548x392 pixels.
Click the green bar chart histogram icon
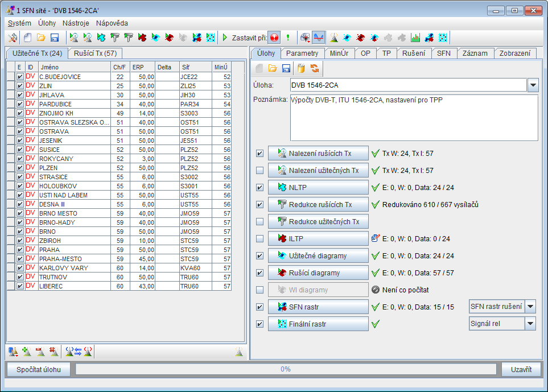pos(415,38)
